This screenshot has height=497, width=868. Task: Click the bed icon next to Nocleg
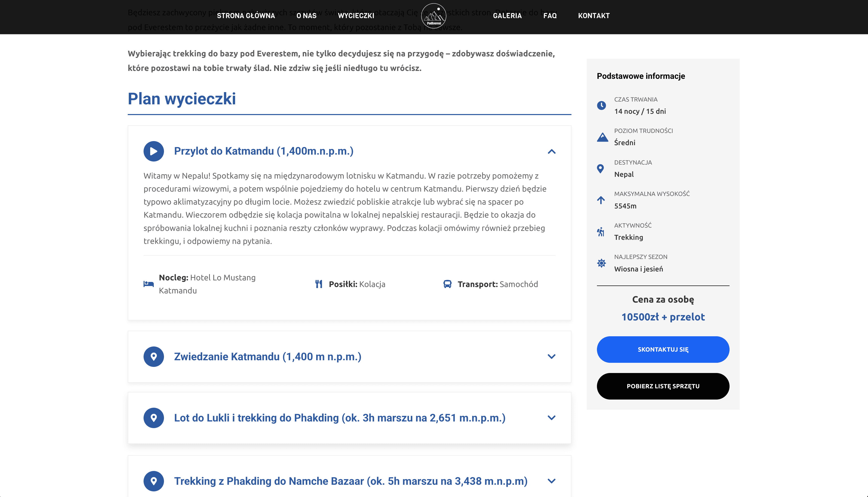(x=148, y=284)
